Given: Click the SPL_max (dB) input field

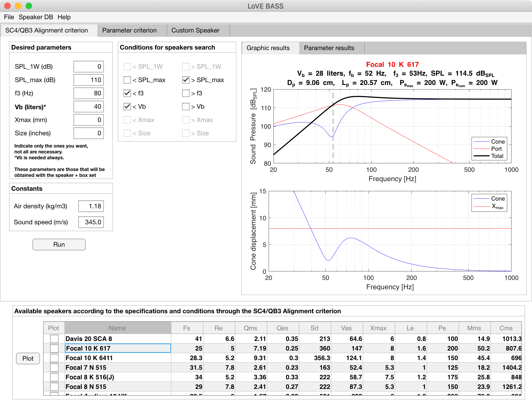Looking at the screenshot, I should click(88, 80).
